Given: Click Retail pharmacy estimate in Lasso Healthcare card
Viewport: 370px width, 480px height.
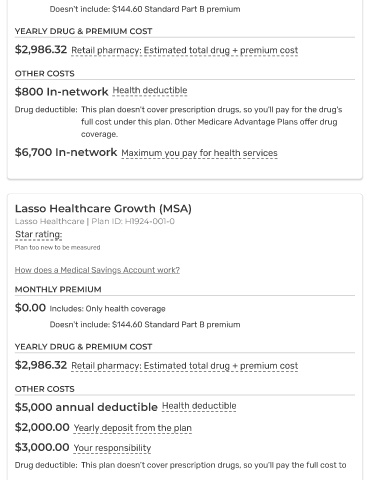Looking at the screenshot, I should tap(185, 366).
